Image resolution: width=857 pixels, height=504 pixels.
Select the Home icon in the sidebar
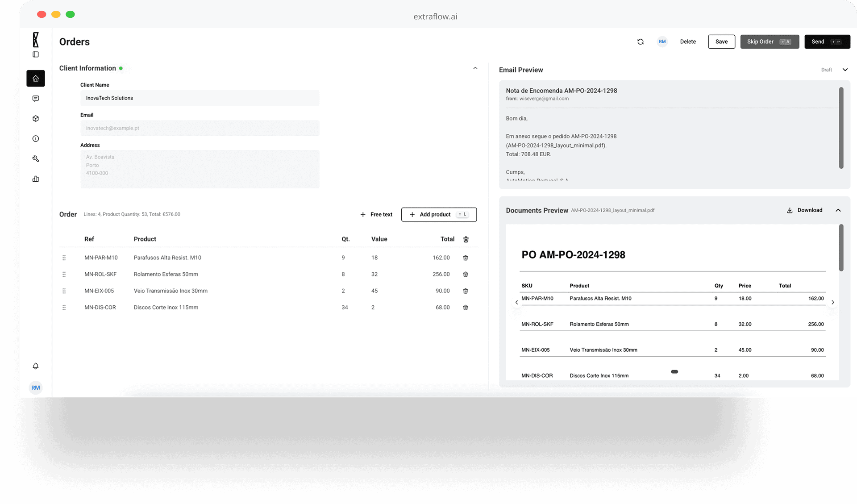tap(35, 78)
